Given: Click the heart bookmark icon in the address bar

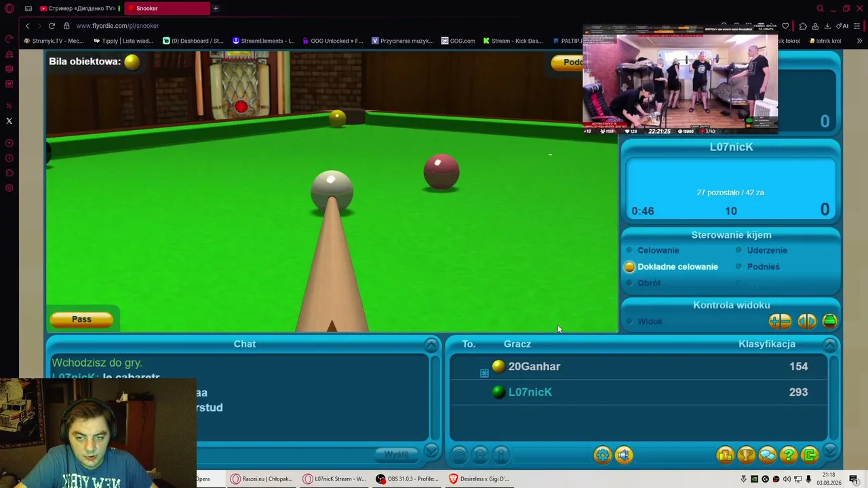Looking at the screenshot, I should coord(785,26).
